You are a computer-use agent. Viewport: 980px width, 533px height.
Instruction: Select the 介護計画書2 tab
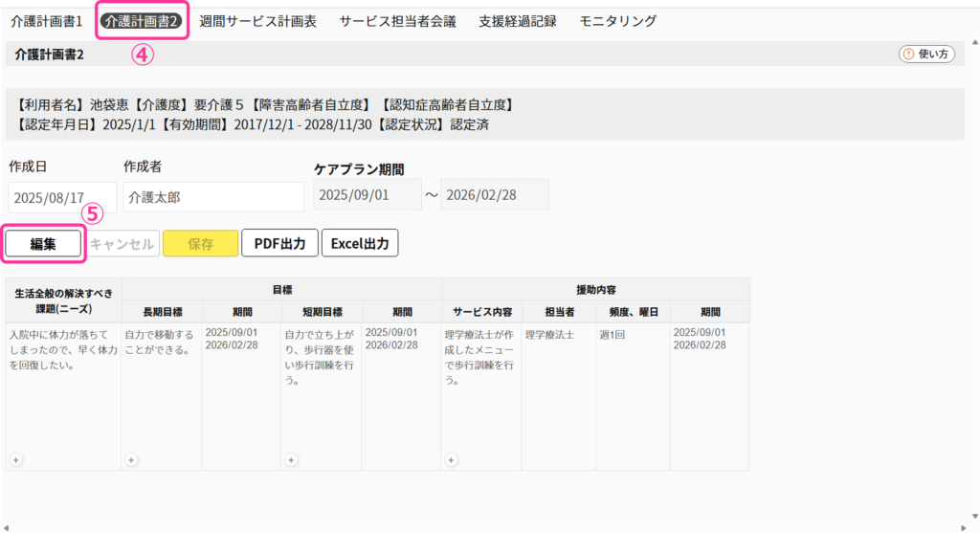pos(143,21)
